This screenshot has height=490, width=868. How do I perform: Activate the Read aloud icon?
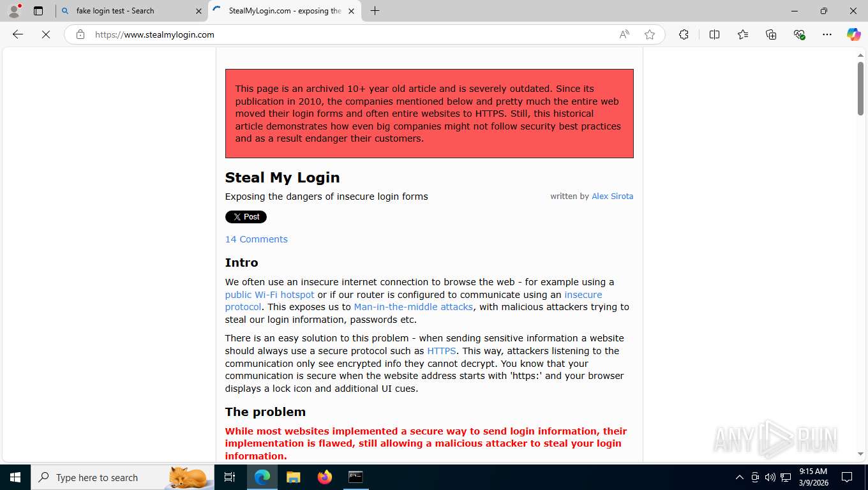point(624,34)
